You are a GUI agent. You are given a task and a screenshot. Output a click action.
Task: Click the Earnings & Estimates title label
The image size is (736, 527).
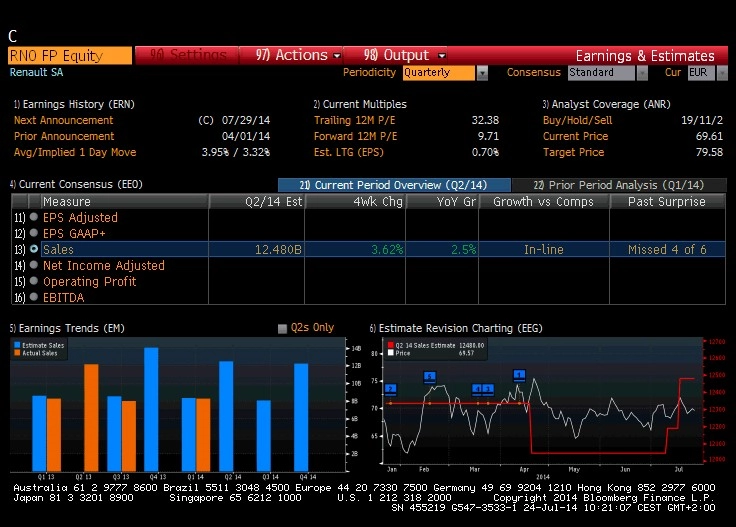(645, 56)
